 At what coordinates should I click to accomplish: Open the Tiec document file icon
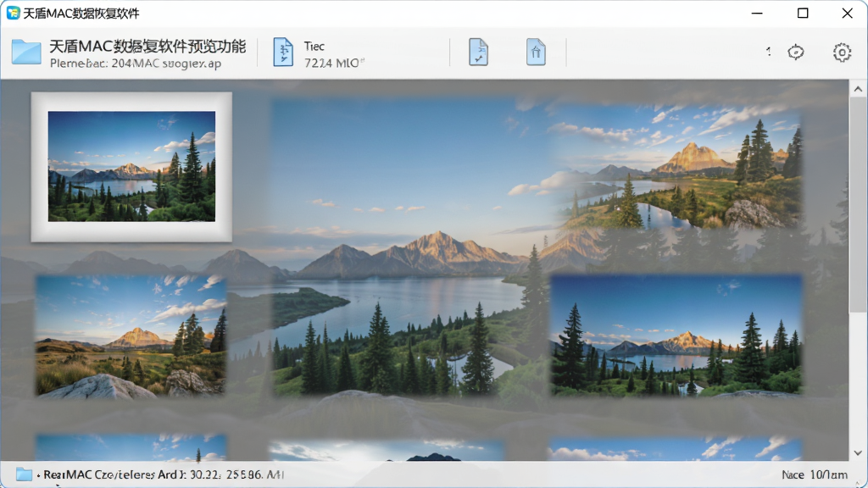283,53
